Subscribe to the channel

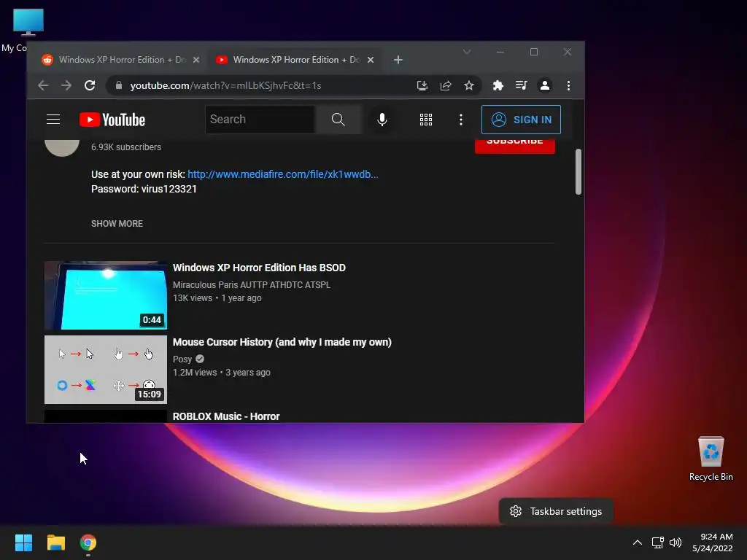pos(514,145)
